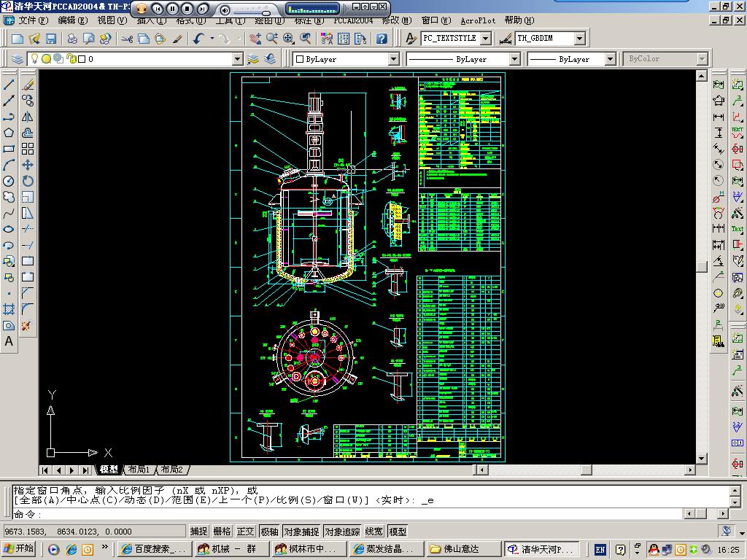
Task: Click the 命令 command line input
Action: click(x=348, y=514)
